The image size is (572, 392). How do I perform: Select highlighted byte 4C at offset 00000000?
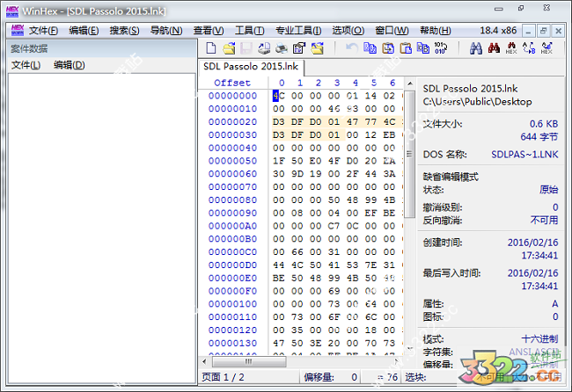(x=279, y=96)
